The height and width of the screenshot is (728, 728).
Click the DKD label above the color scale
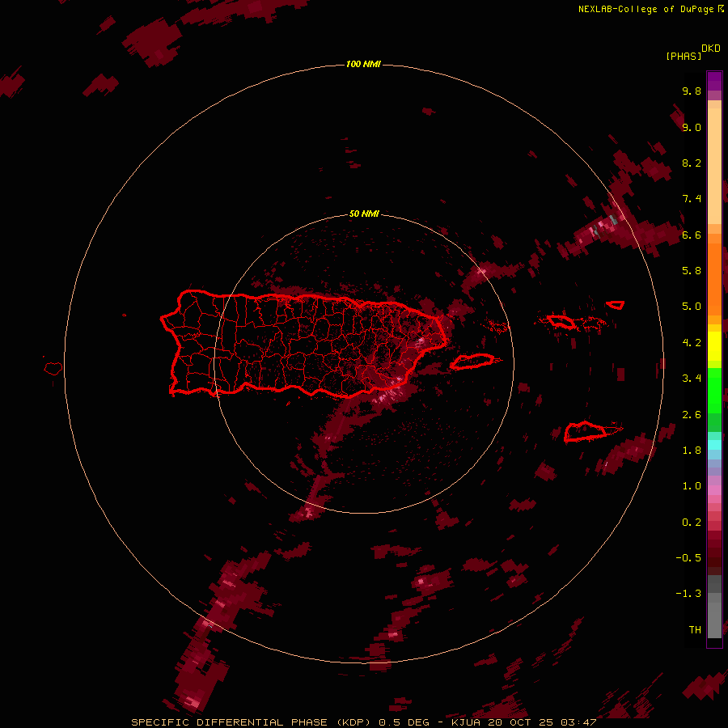click(711, 49)
